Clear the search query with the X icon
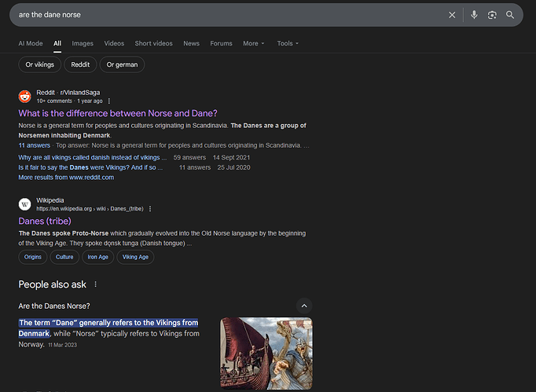This screenshot has width=536, height=392. (452, 15)
